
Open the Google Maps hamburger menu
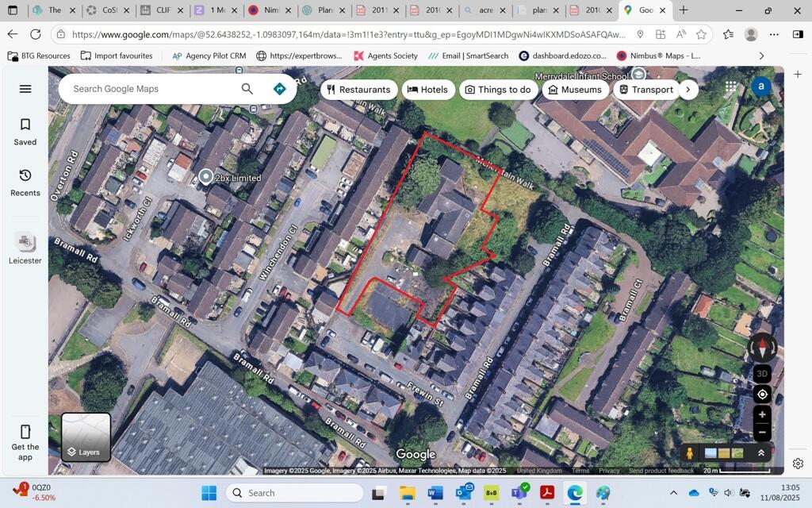click(25, 89)
